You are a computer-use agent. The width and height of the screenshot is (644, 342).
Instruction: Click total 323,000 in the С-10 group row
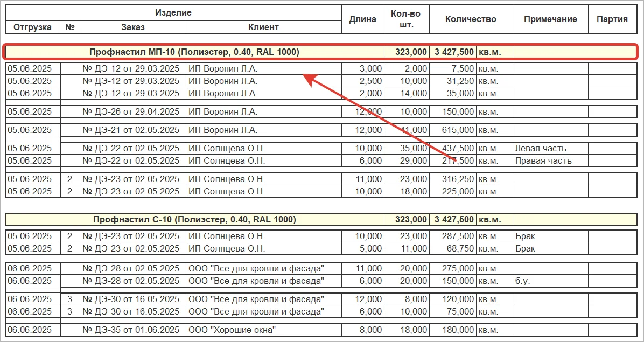point(406,220)
